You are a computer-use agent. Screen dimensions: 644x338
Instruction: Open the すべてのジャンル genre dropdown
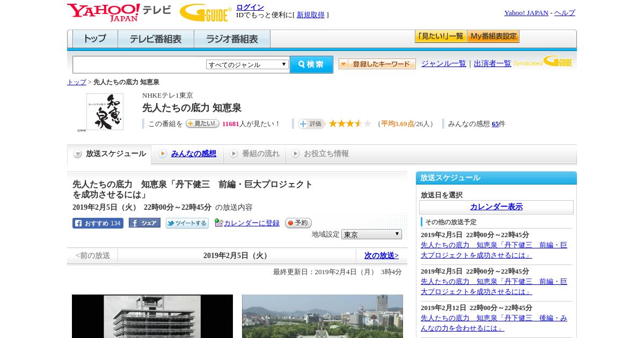click(247, 64)
